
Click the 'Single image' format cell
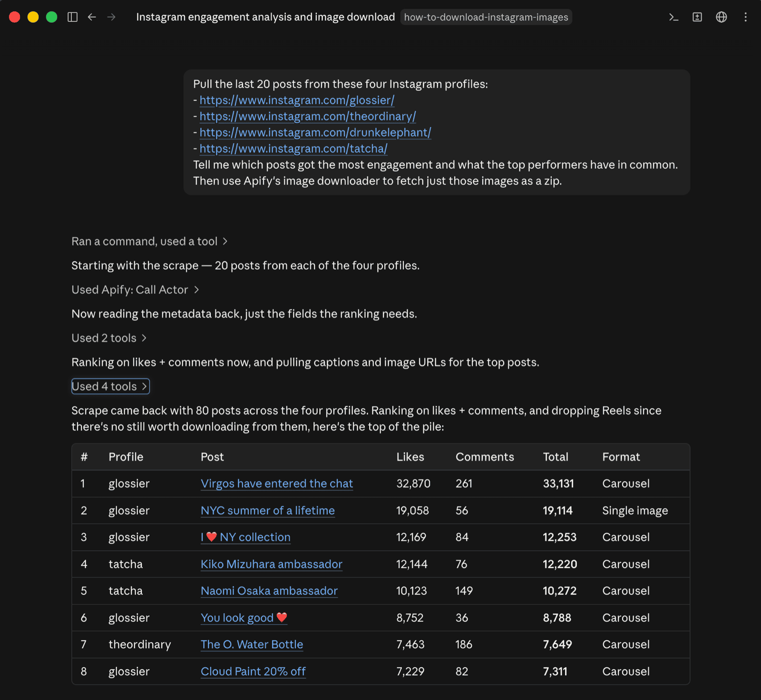635,511
